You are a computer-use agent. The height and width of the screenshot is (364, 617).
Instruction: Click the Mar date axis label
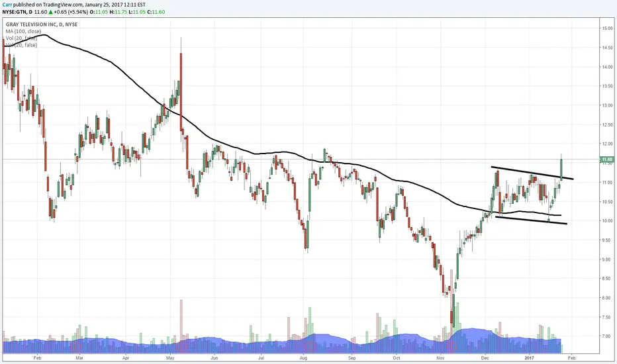[x=79, y=358]
